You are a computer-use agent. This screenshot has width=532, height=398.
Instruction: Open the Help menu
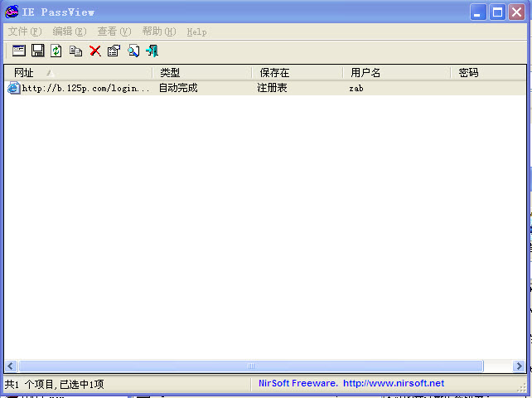click(196, 32)
